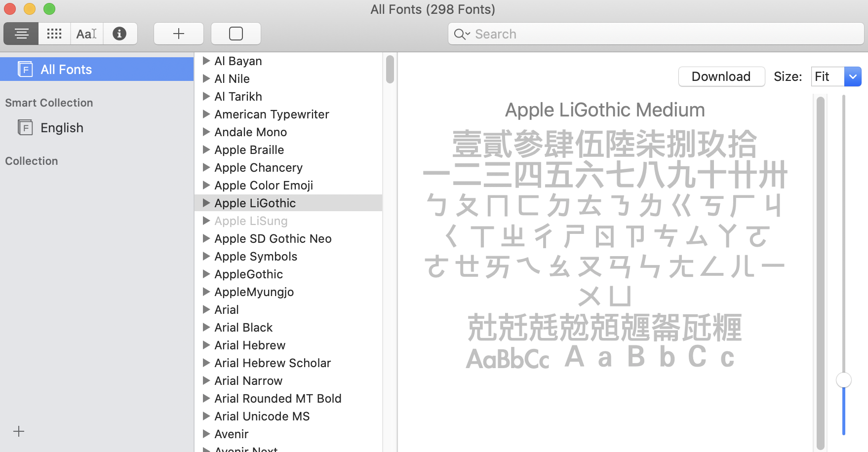Switch to Custom text preview mode

pyautogui.click(x=86, y=34)
